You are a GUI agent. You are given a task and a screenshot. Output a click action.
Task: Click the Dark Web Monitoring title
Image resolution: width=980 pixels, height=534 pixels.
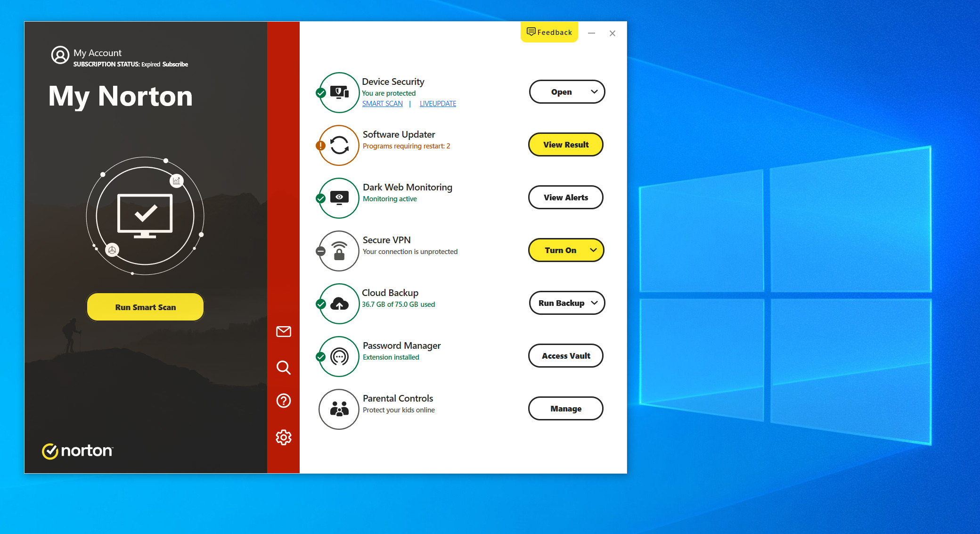(408, 187)
